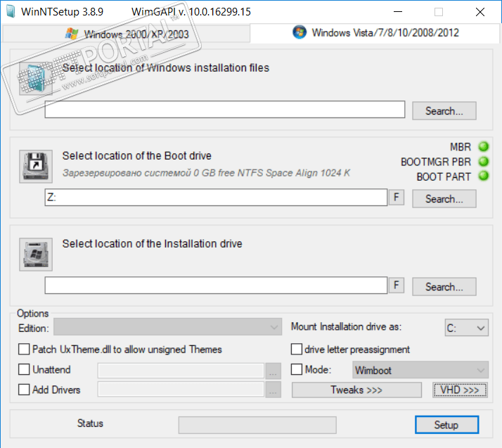The image size is (502, 448).
Task: Toggle the Mode checkbox
Action: point(297,369)
